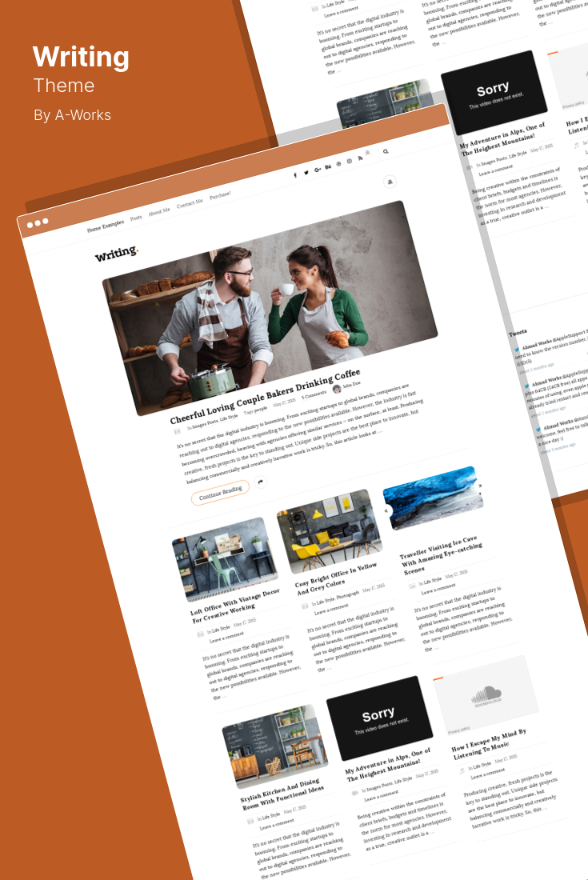
Task: Open Cosy Bright Office In Yellow post title
Action: pyautogui.click(x=337, y=578)
